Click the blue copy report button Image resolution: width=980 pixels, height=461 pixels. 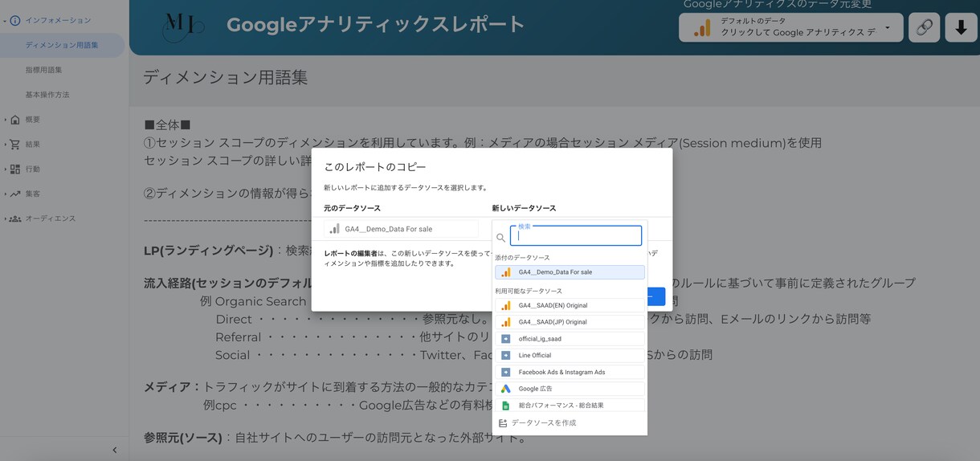click(656, 296)
